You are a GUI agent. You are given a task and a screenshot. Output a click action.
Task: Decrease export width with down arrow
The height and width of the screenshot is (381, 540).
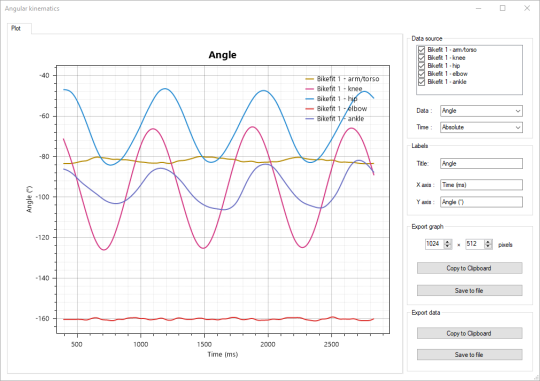tap(447, 246)
